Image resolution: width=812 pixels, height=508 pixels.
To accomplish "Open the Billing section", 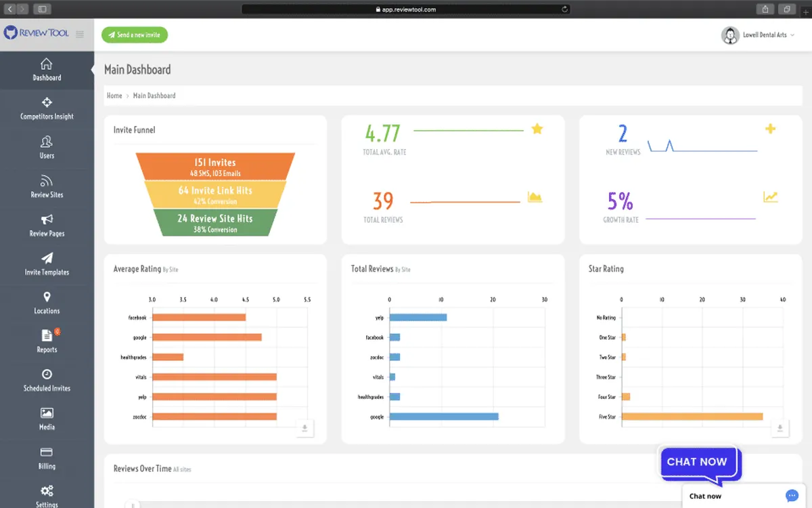I will pos(47,459).
